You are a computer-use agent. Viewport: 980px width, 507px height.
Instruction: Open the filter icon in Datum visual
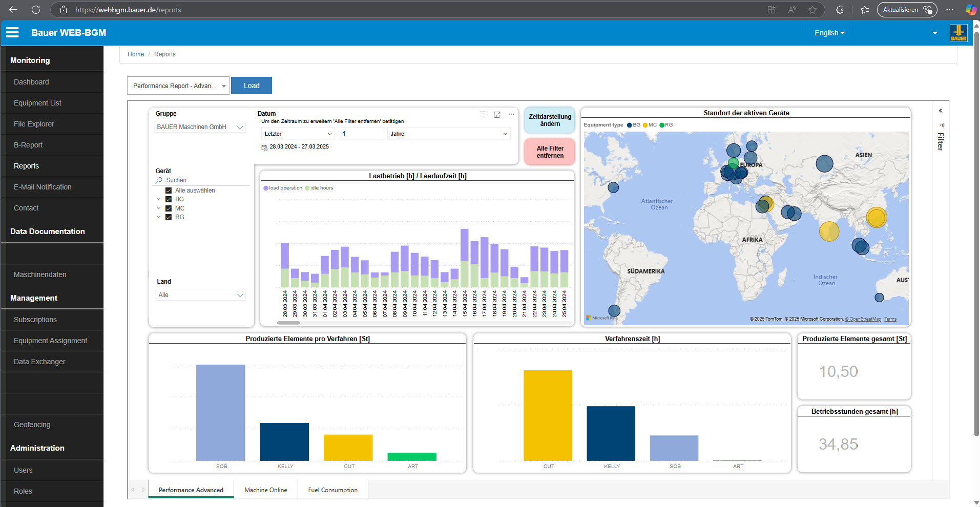pos(483,114)
